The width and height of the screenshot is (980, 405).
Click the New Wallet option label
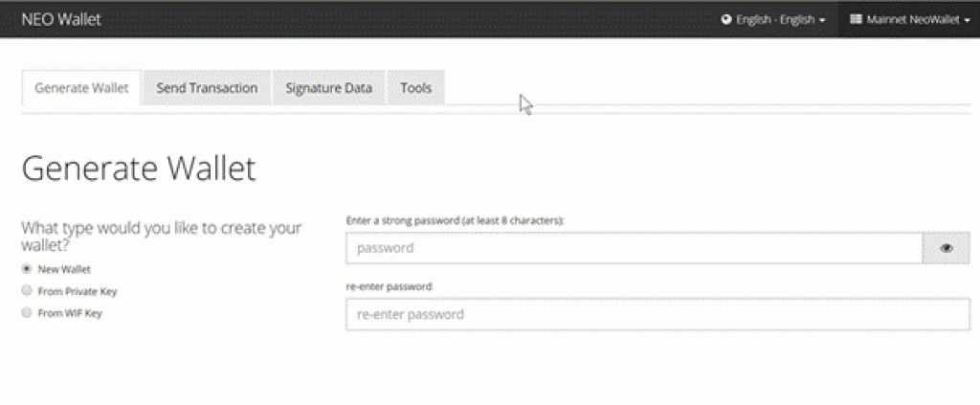pos(64,269)
